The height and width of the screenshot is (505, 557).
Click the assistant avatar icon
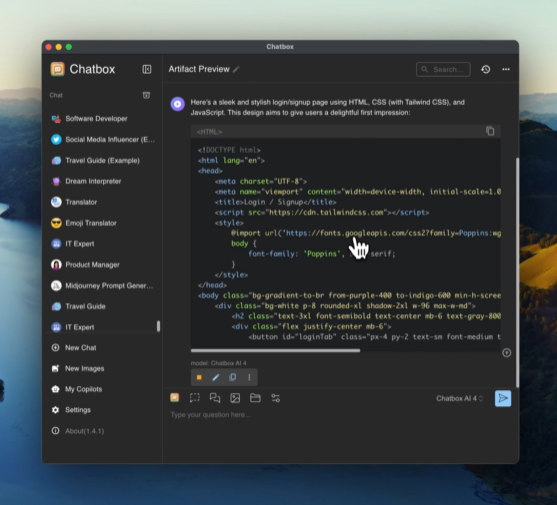[x=178, y=104]
